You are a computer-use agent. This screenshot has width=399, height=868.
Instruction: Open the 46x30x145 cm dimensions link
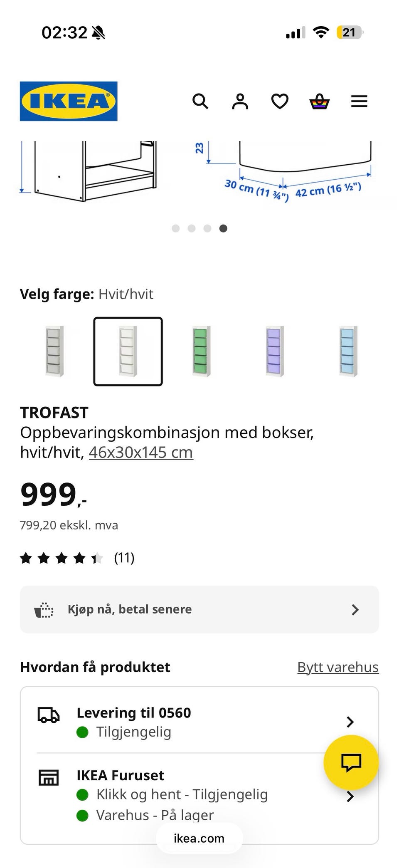point(141,452)
